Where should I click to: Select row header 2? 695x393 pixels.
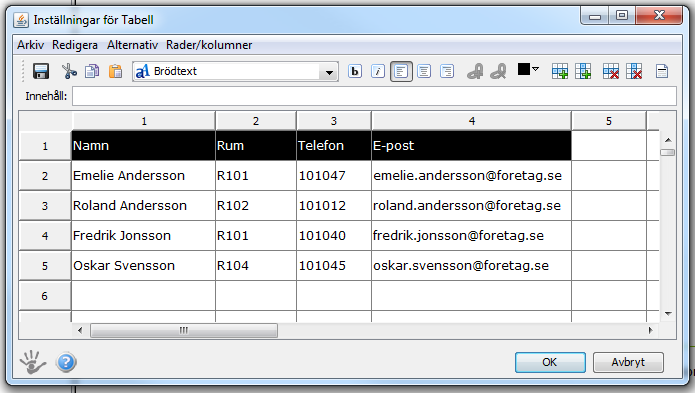tap(45, 176)
